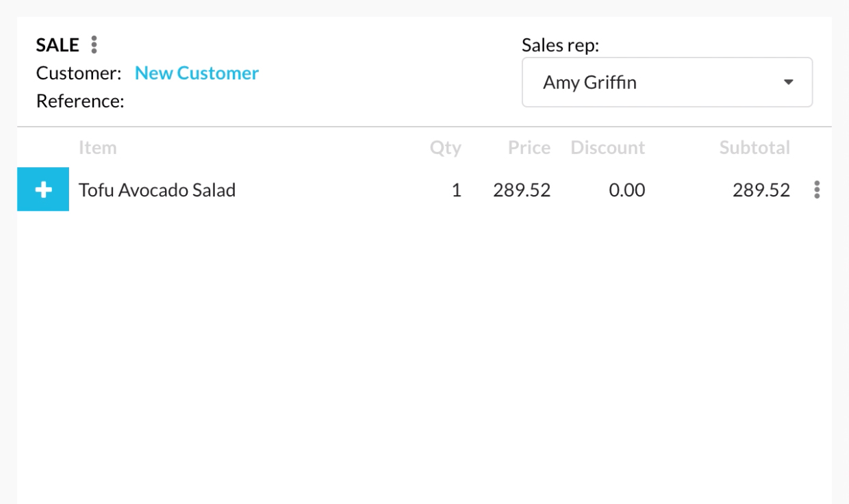The image size is (849, 504).
Task: Click the Reference label
Action: 80,101
